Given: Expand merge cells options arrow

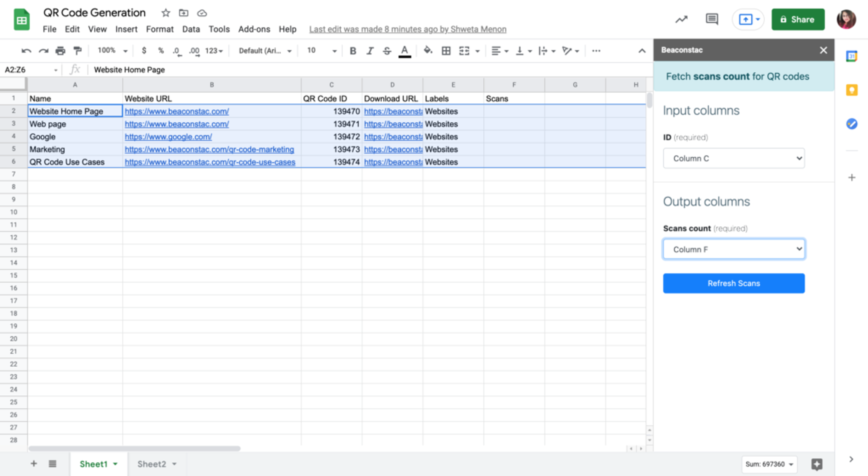Looking at the screenshot, I should click(x=477, y=51).
